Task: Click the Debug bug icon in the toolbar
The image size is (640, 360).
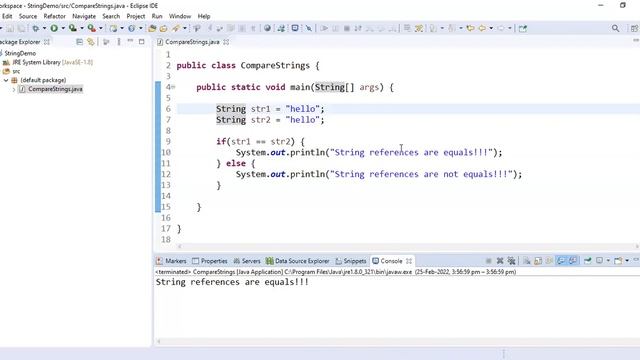Action: click(36, 28)
